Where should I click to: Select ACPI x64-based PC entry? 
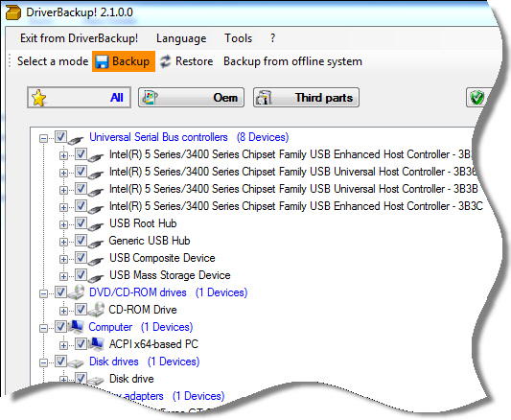(153, 344)
